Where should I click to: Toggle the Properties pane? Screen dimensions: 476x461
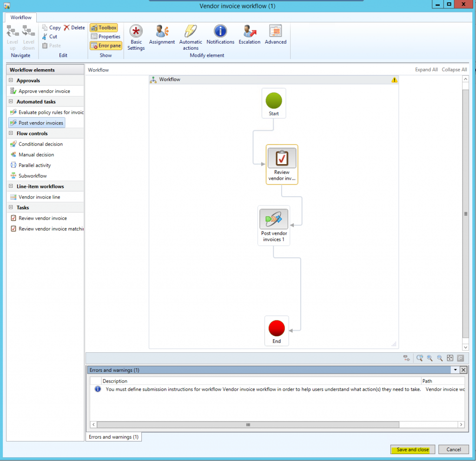tap(106, 37)
